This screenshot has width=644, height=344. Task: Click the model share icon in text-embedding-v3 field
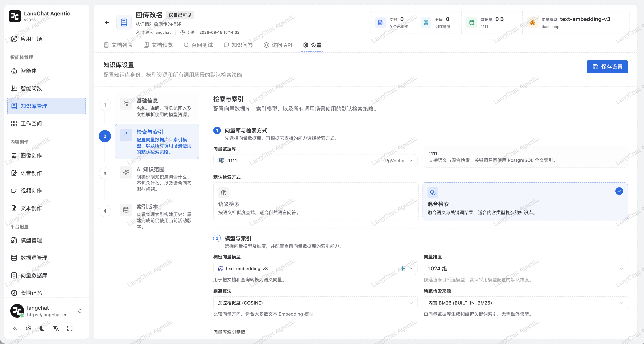click(x=402, y=268)
